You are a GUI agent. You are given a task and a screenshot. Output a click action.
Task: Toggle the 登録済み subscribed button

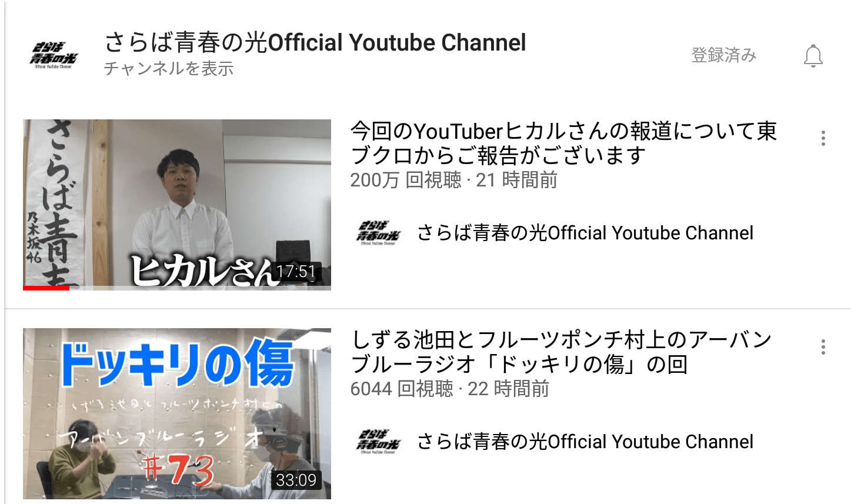coord(723,55)
